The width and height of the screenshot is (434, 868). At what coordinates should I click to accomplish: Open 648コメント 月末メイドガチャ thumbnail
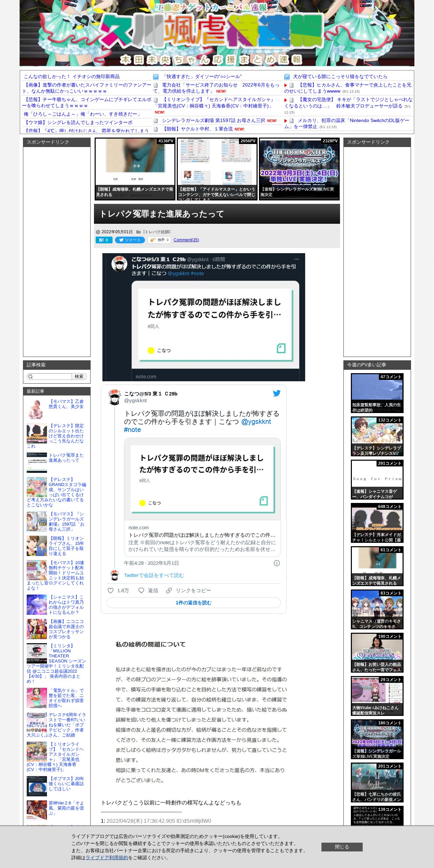pyautogui.click(x=377, y=523)
